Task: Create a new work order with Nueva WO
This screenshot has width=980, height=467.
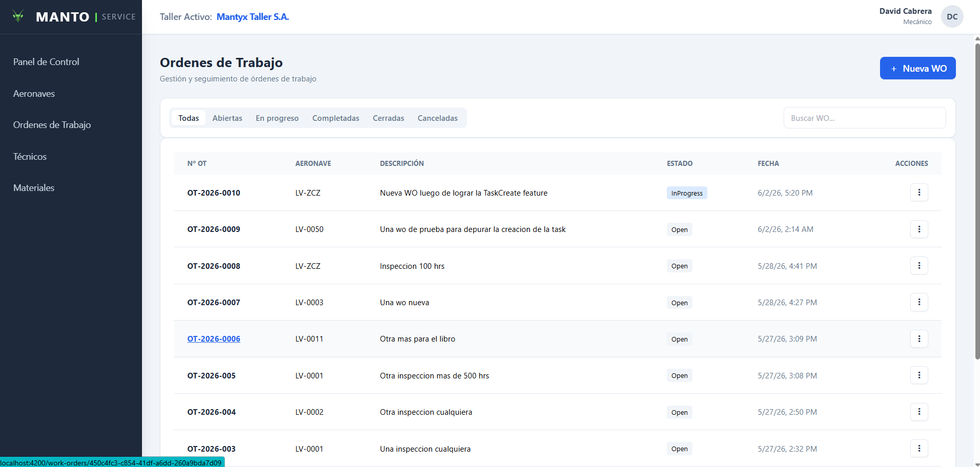Action: (917, 68)
